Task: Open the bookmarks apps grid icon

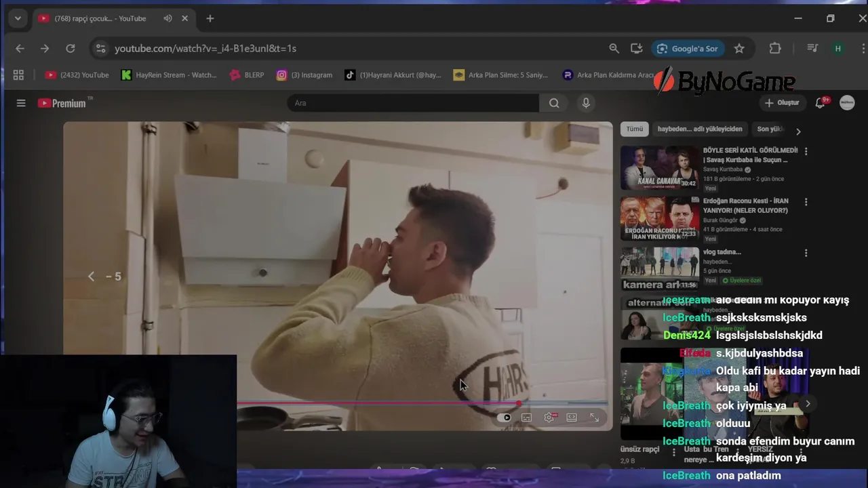Action: pyautogui.click(x=18, y=75)
